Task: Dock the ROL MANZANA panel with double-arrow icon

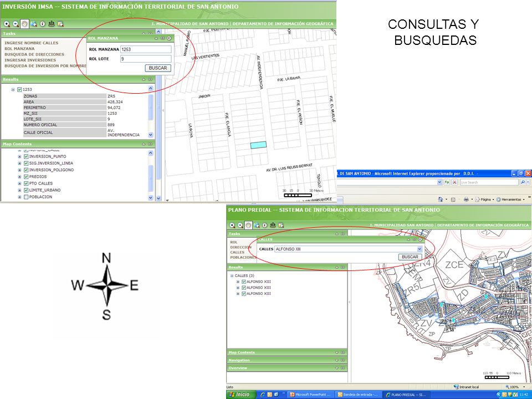Action: (x=163, y=38)
